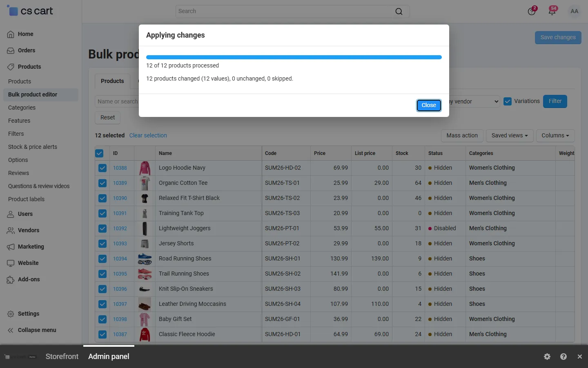
Task: Close the Applying changes dialog
Action: pyautogui.click(x=429, y=105)
